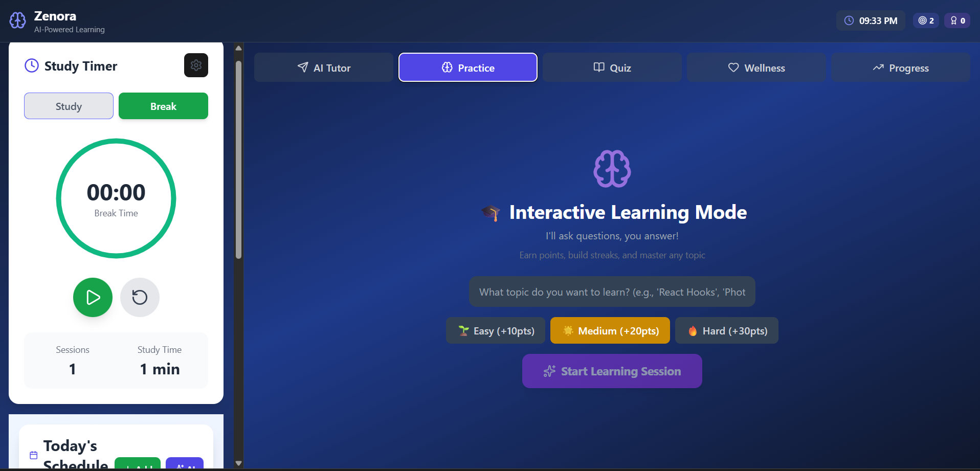Image resolution: width=980 pixels, height=471 pixels.
Task: Switch timer mode to Break
Action: tap(163, 106)
